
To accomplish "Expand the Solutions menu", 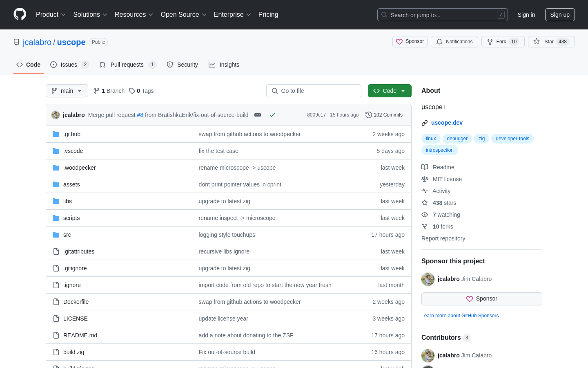I will (90, 15).
